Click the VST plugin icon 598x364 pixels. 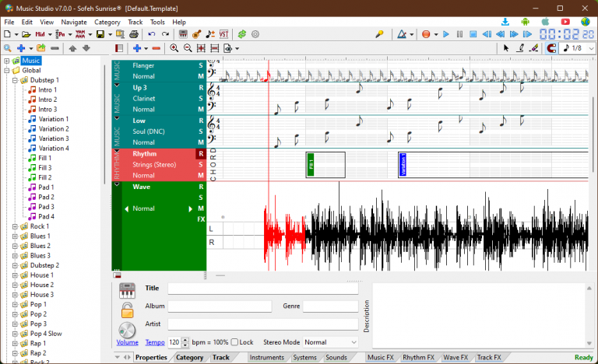point(224,34)
